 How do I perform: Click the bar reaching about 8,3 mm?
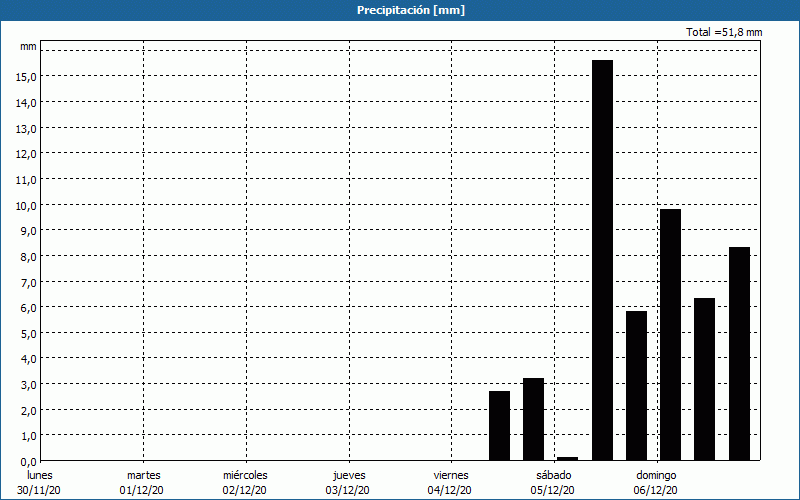(739, 354)
